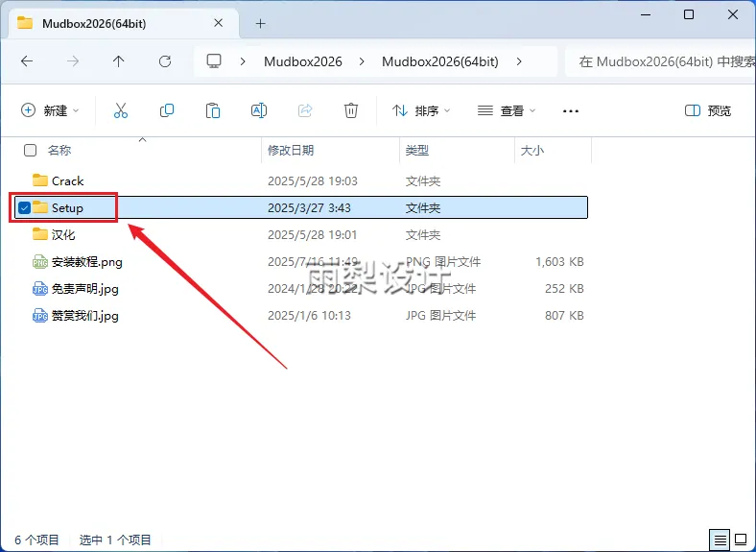Click date 2025/5/28 19:03 of Crack
This screenshot has height=552, width=756.
click(x=313, y=180)
